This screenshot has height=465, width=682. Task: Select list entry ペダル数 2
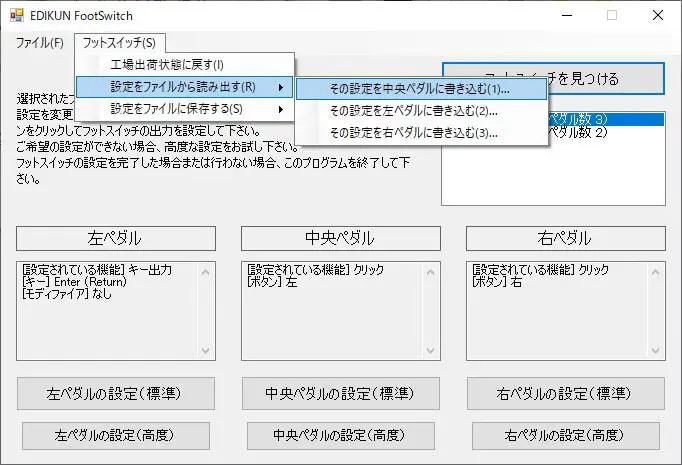point(606,132)
